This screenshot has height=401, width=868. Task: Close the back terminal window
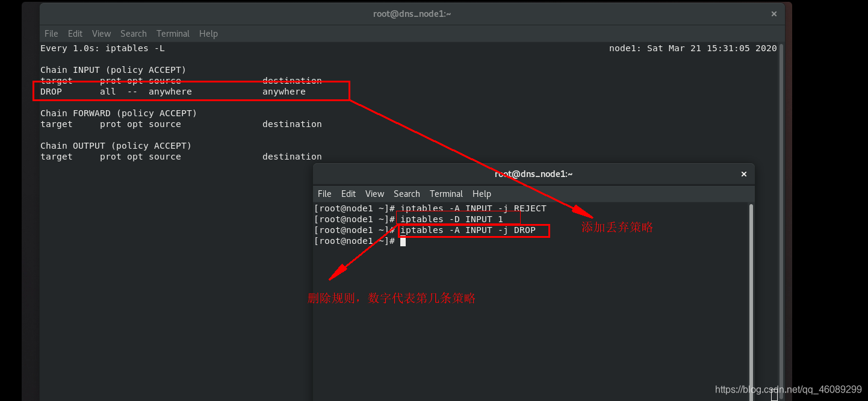pos(773,14)
